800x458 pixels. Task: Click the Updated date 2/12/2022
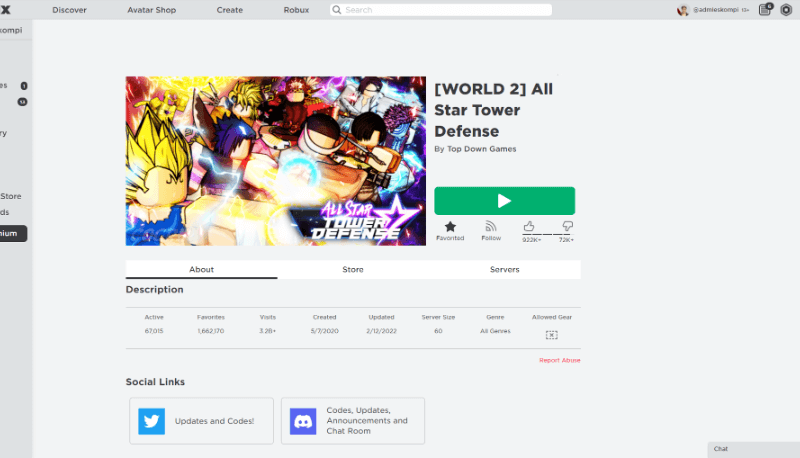pos(381,331)
